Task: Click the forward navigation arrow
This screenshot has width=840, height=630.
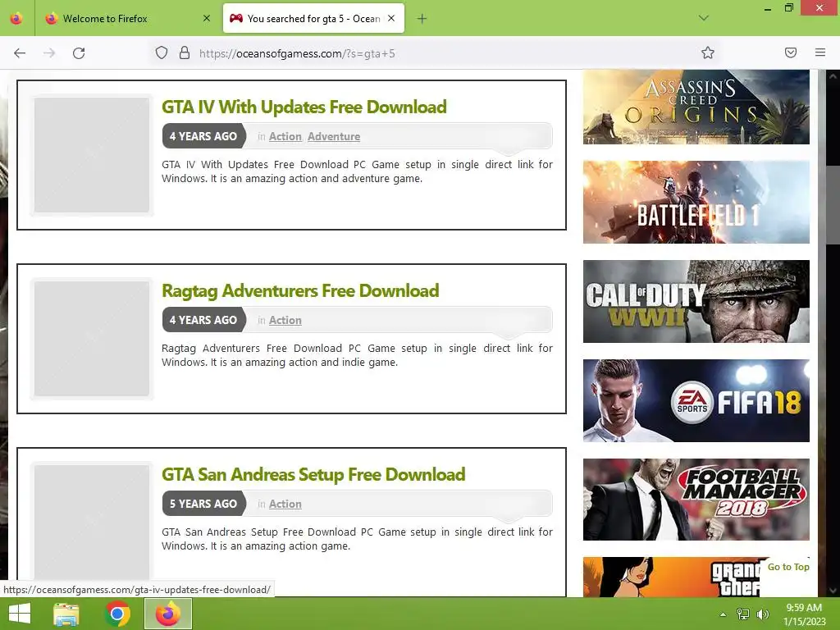Action: tap(49, 53)
